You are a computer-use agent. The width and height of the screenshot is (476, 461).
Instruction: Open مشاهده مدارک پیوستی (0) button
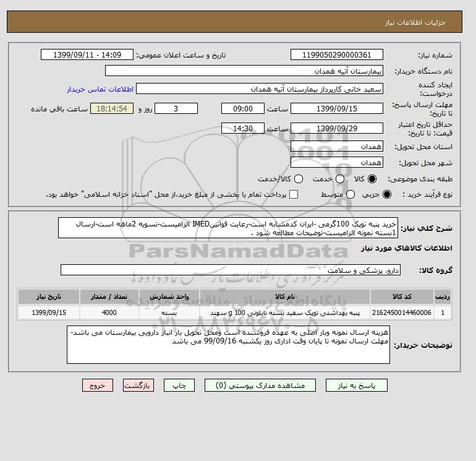pos(260,386)
